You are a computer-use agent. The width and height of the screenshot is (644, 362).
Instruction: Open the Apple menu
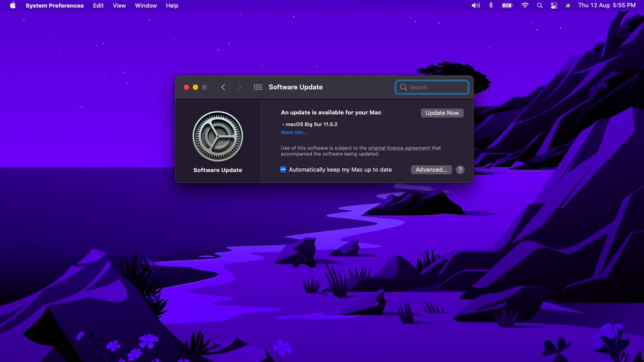click(x=12, y=5)
